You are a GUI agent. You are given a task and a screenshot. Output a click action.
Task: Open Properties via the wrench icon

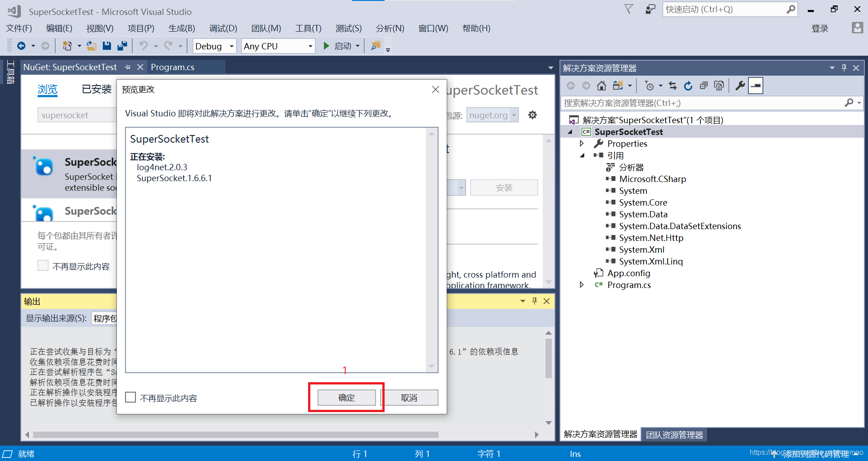coord(740,86)
